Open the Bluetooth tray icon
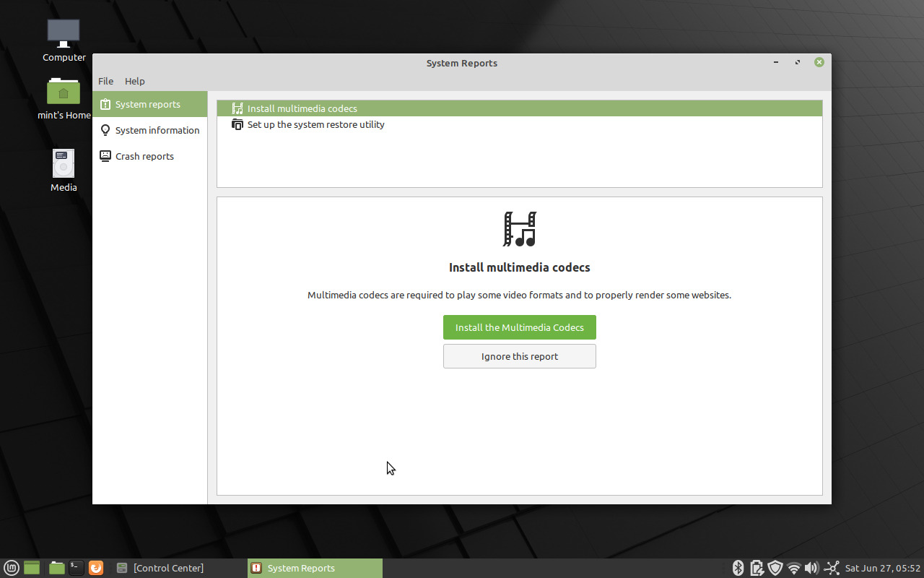 tap(738, 568)
